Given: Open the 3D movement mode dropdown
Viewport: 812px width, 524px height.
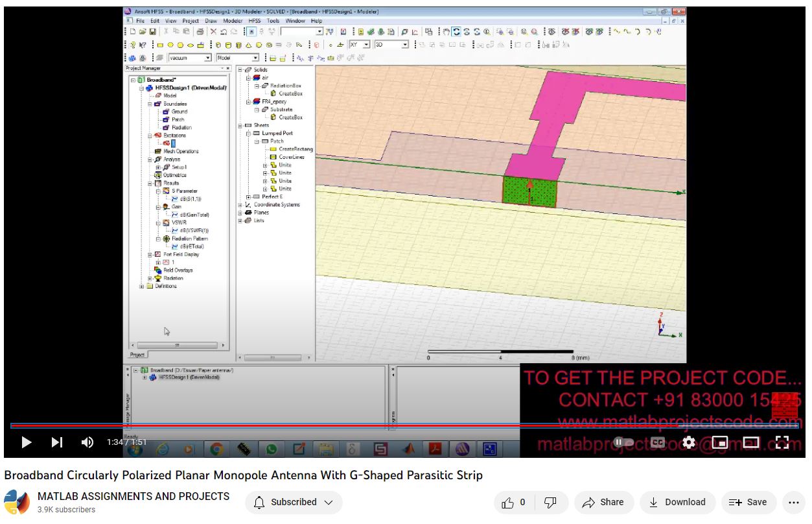Looking at the screenshot, I should [405, 45].
